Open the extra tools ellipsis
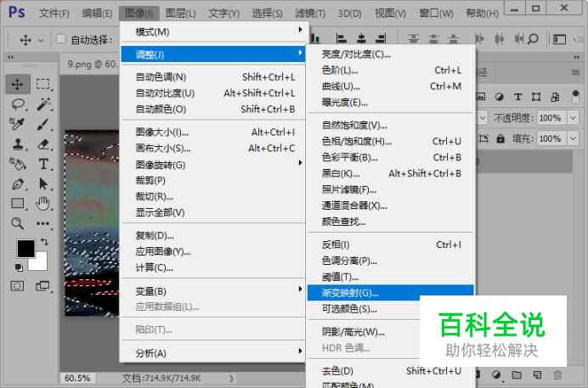 click(x=42, y=224)
